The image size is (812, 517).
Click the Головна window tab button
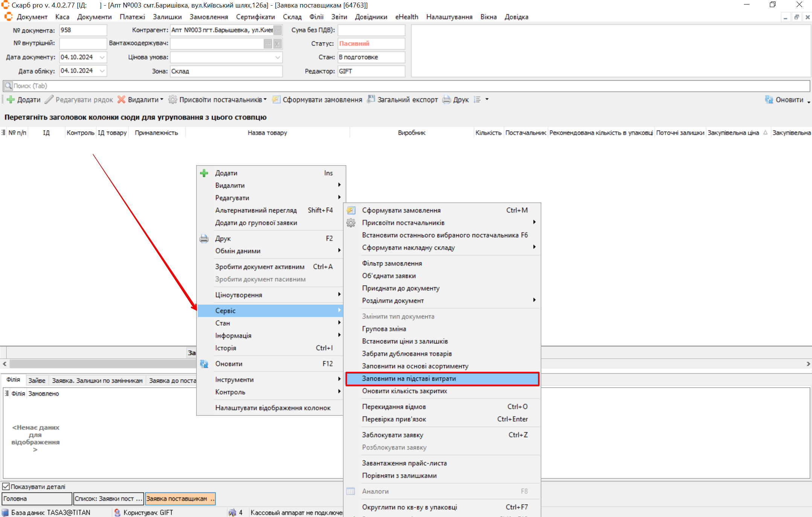[37, 499]
